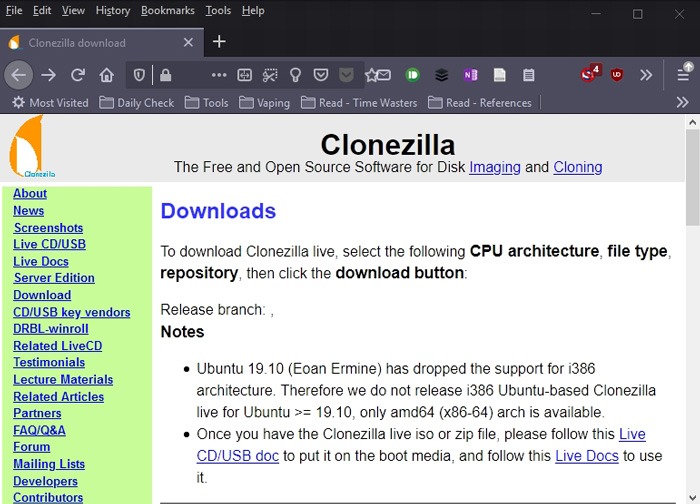Follow the Live CD/USB doc link
Image resolution: width=700 pixels, height=504 pixels.
(x=632, y=434)
